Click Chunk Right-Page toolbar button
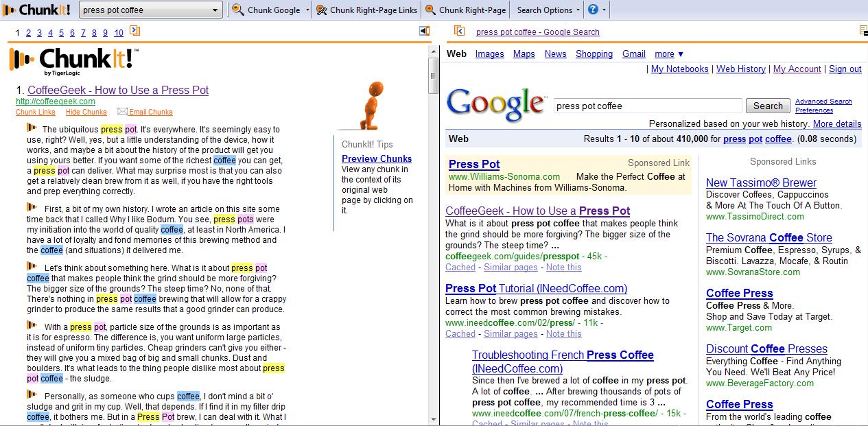868x426 pixels. pyautogui.click(x=465, y=10)
